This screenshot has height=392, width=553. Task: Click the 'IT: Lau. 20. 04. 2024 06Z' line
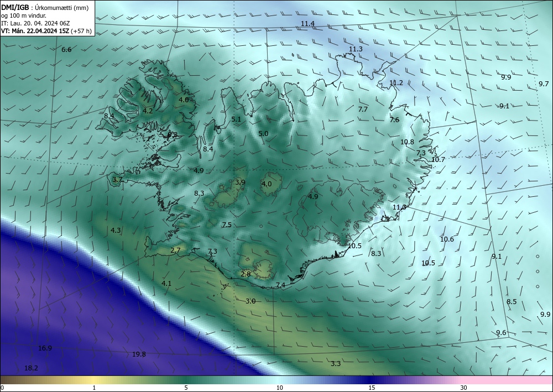click(x=35, y=23)
